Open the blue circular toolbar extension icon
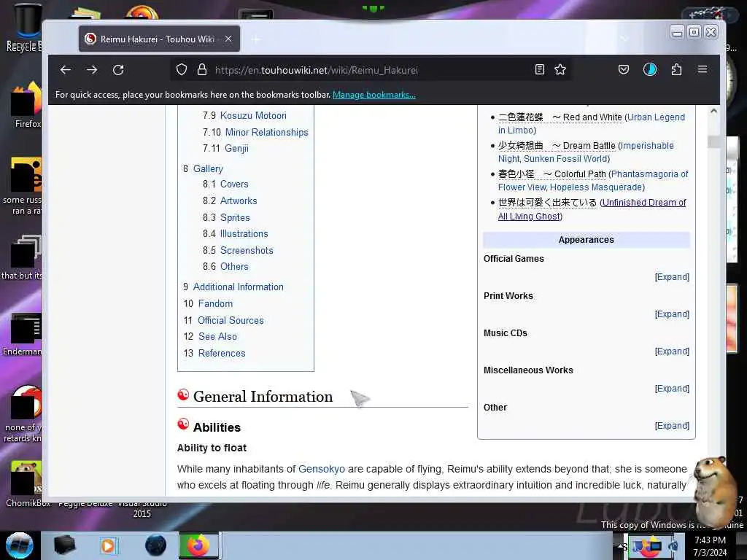This screenshot has width=747, height=560. tap(650, 70)
